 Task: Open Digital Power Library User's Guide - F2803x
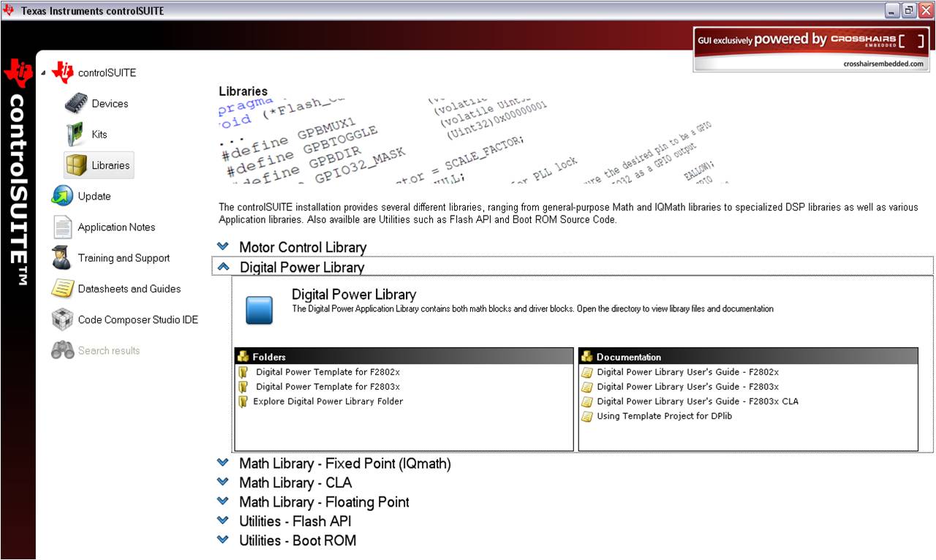point(687,387)
